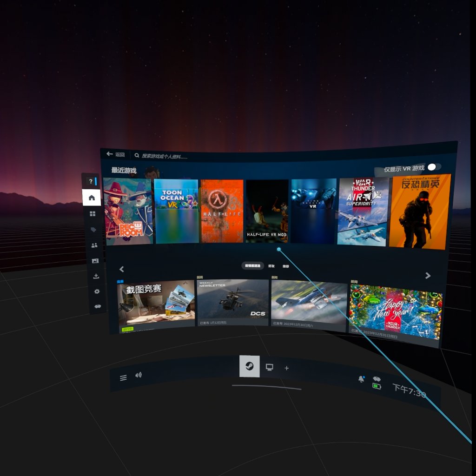Open the Downloads icon in the sidebar
The image size is (476, 476).
click(x=96, y=276)
